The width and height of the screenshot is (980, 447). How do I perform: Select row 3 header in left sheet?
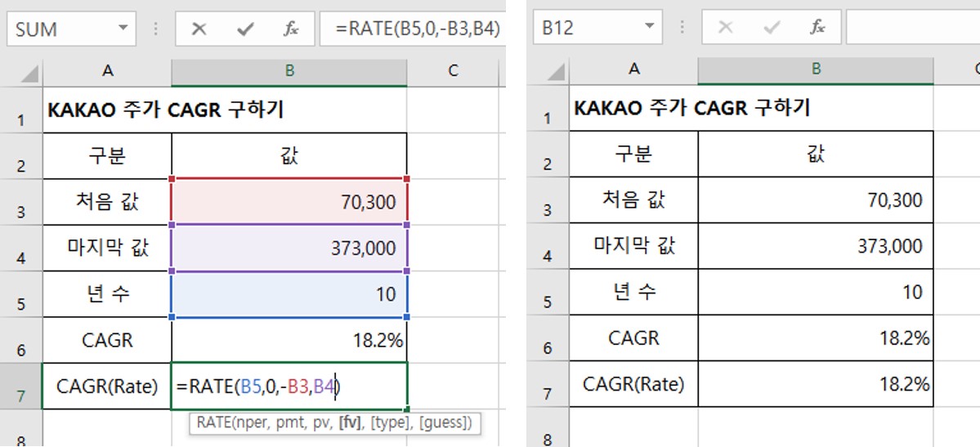pyautogui.click(x=21, y=202)
